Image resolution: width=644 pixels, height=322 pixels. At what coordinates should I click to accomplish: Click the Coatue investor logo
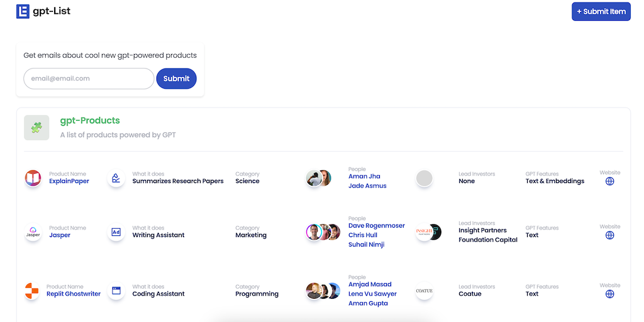(x=425, y=291)
